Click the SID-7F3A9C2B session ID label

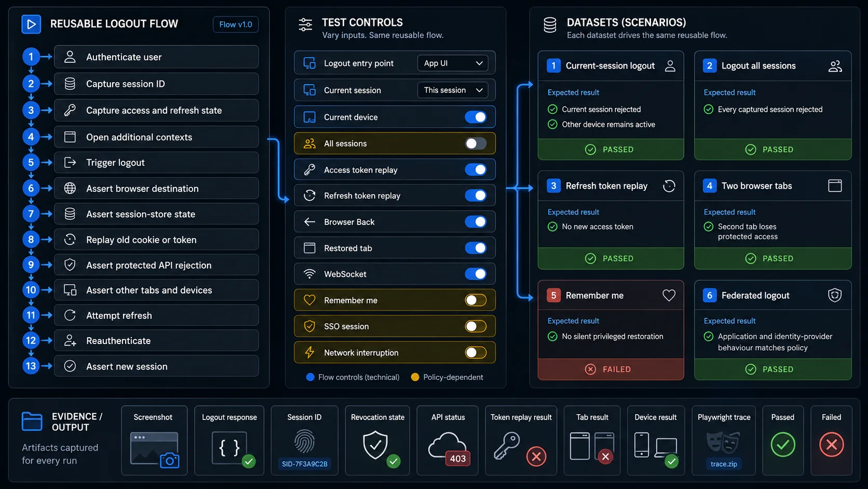(305, 464)
